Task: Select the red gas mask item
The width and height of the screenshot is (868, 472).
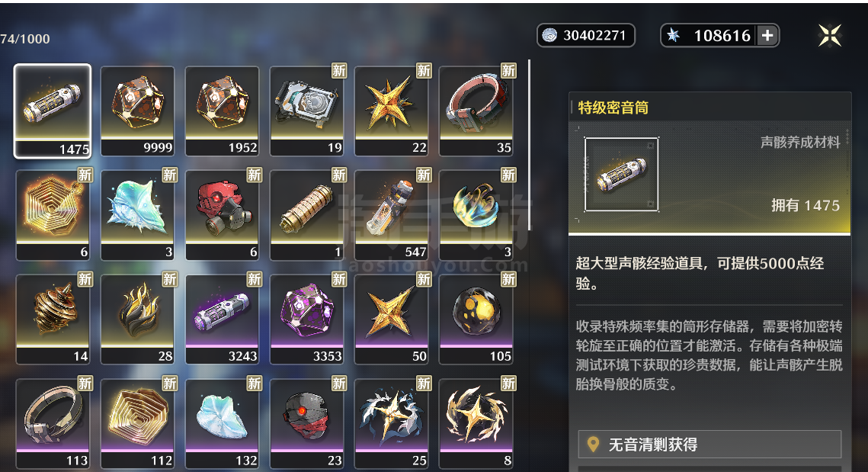Action: click(222, 215)
